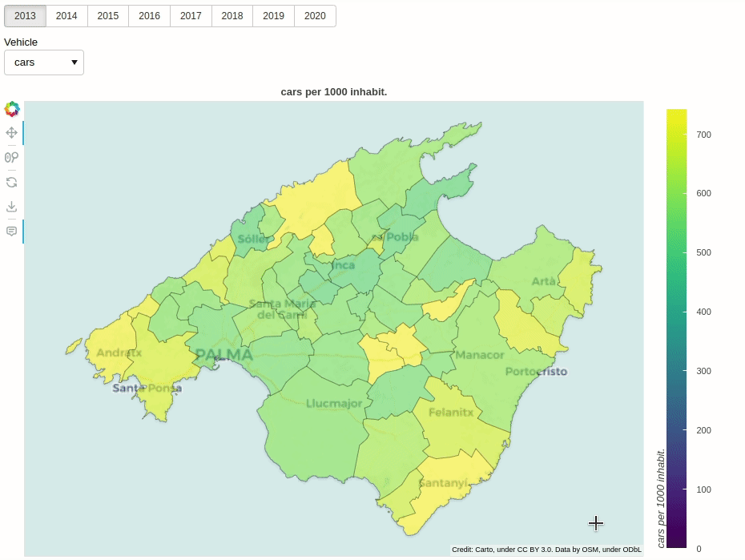Switch to the 2015 tab
The image size is (745, 560).
[107, 15]
